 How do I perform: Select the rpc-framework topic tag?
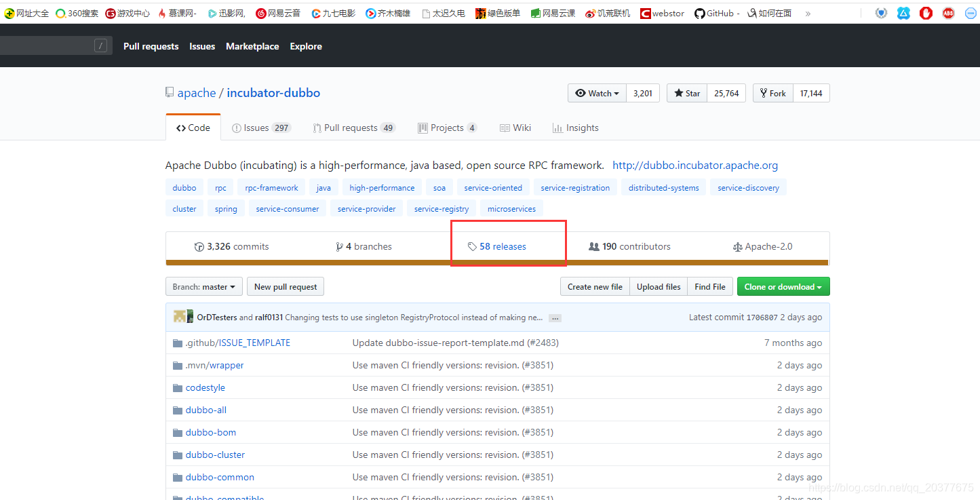pos(271,188)
